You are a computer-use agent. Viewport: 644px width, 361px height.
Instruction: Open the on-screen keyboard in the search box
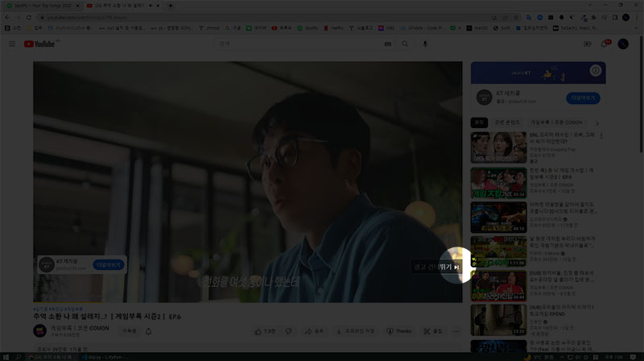click(387, 44)
